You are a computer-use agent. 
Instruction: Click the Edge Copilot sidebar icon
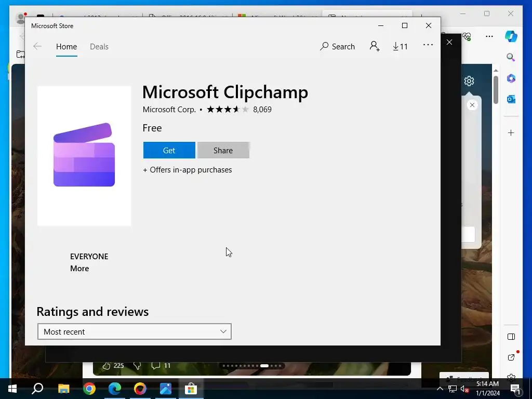[x=511, y=36]
